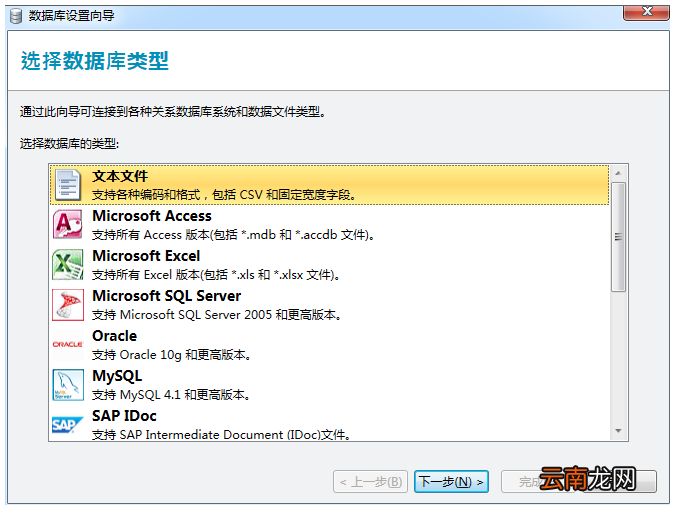Screen dimensions: 673x507
Task: Click the Microsoft Access icon
Action: tap(68, 224)
